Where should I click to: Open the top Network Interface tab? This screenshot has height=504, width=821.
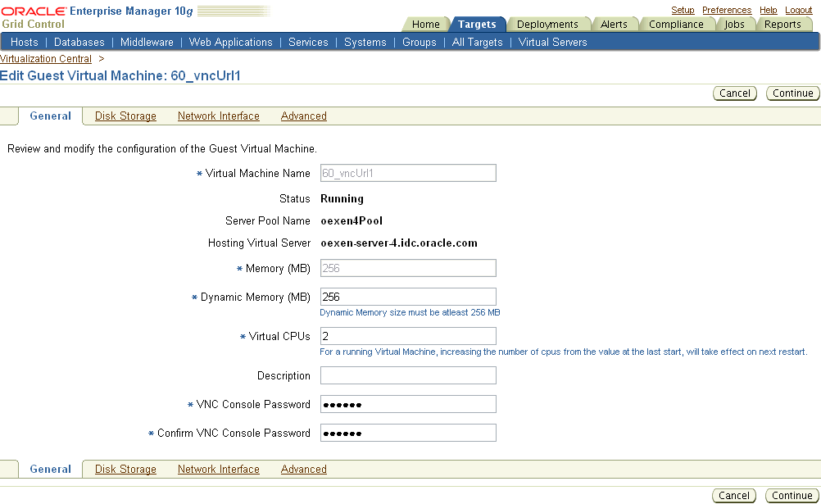(218, 116)
